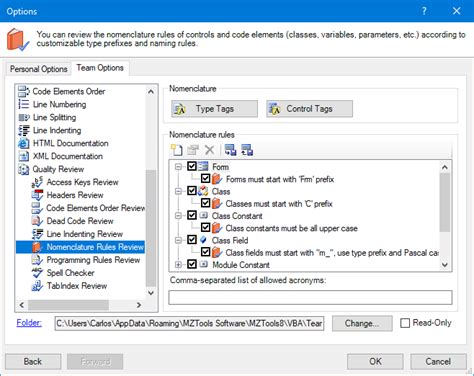Select Programming Rules Review in options tree

[x=93, y=260]
